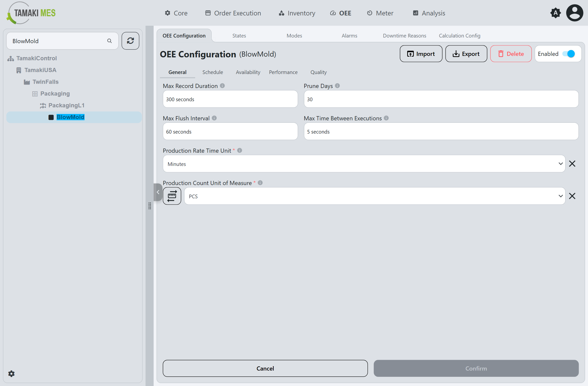Select the Packaging tree node
The height and width of the screenshot is (386, 588).
[55, 94]
